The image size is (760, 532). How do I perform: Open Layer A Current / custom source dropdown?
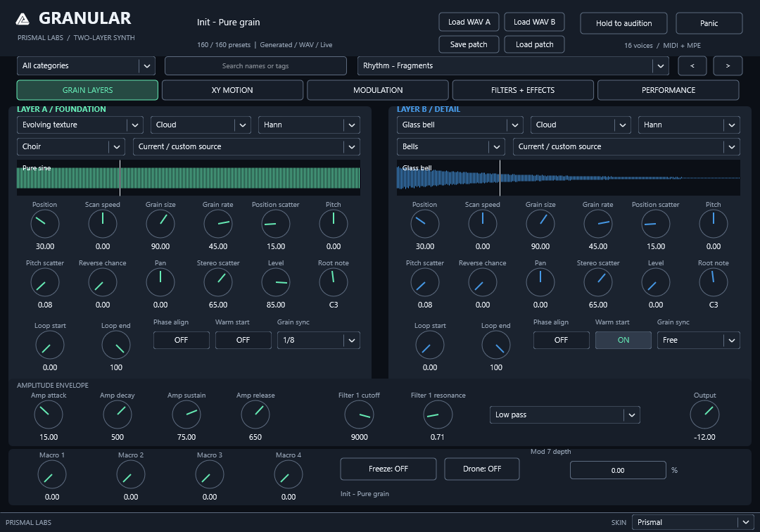(x=247, y=147)
